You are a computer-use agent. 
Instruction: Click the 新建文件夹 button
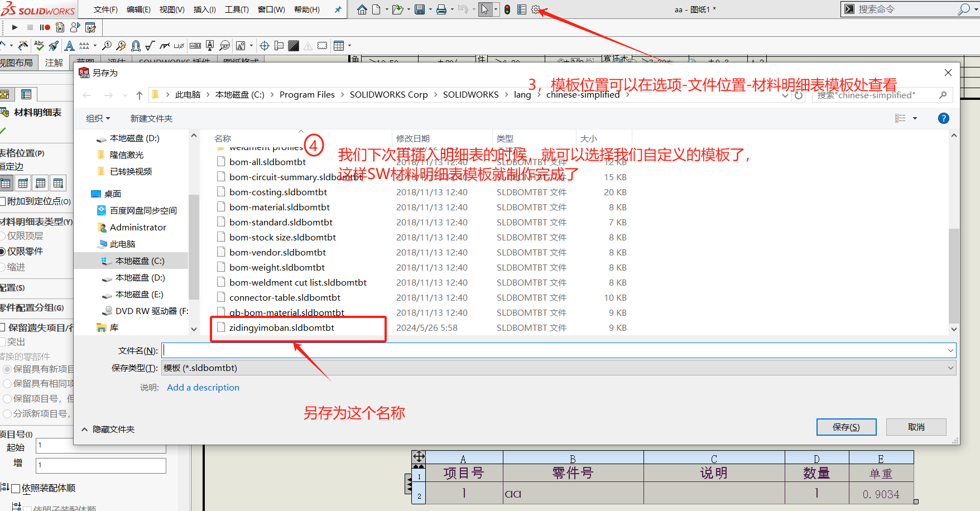pos(151,118)
